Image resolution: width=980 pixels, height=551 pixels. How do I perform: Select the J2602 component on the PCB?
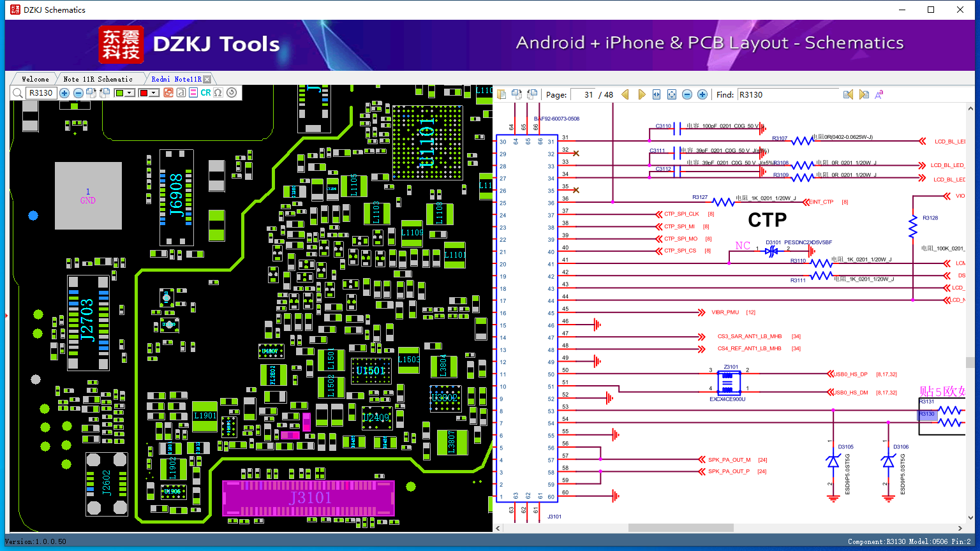tap(107, 483)
